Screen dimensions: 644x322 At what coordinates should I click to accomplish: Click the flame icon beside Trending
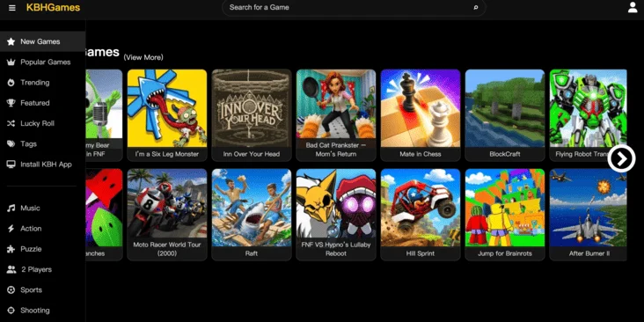[x=11, y=83]
